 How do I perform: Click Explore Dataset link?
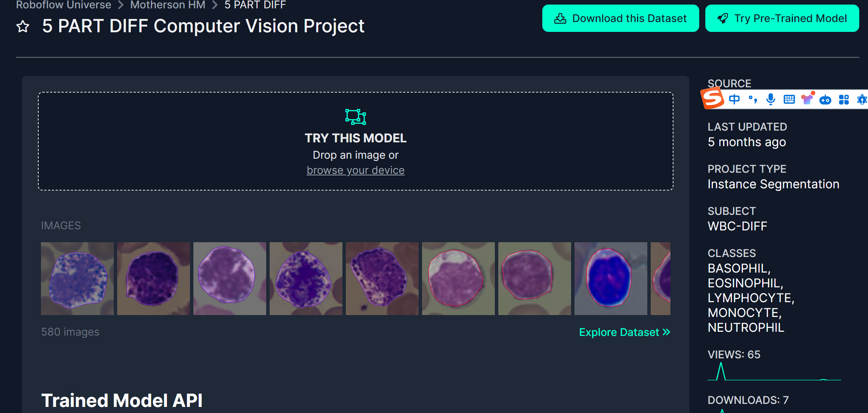point(624,332)
